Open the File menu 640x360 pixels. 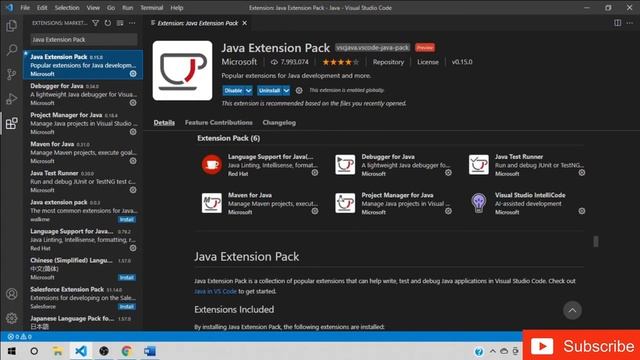point(25,8)
